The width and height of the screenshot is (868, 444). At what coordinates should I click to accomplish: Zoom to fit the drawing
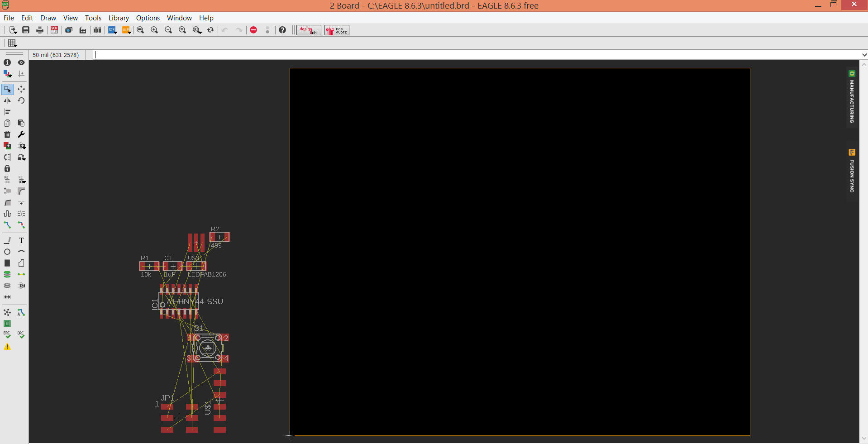140,30
